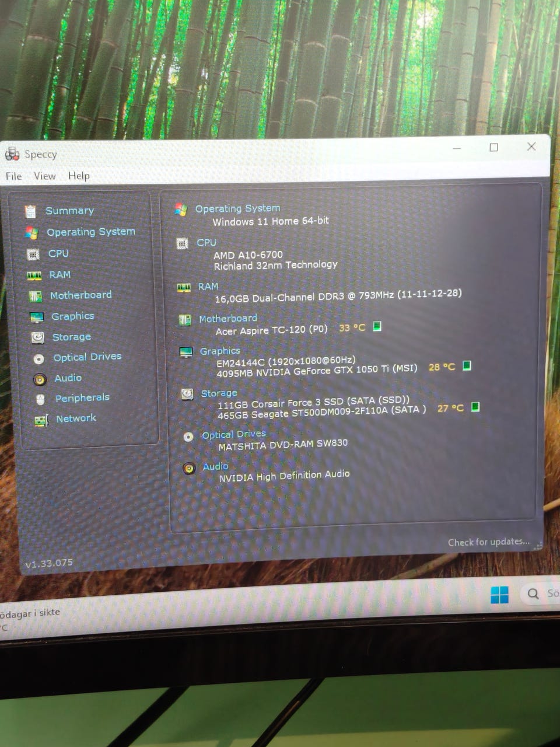Screen dimensions: 560x747
Task: Select Motherboard in the sidebar
Action: (x=81, y=295)
